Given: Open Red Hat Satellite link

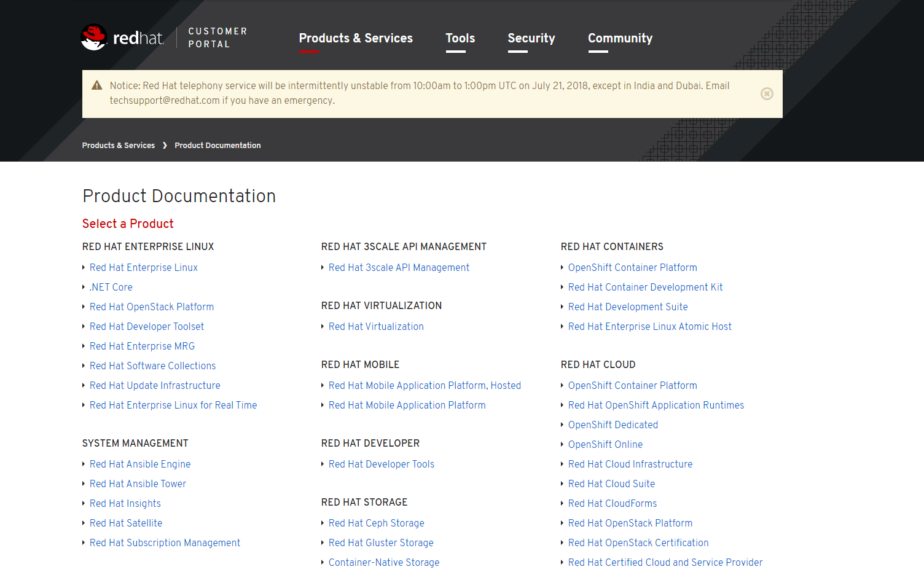Looking at the screenshot, I should click(126, 523).
